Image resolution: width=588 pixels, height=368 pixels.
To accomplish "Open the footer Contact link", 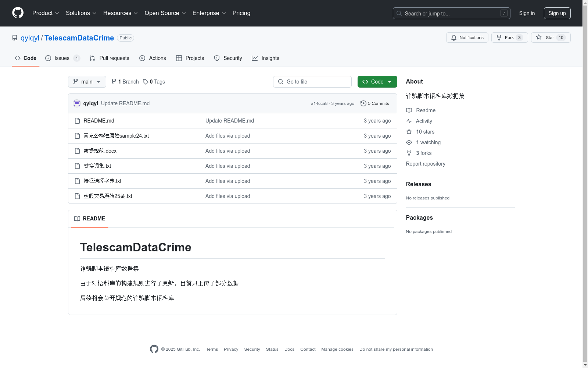I will 308,349.
